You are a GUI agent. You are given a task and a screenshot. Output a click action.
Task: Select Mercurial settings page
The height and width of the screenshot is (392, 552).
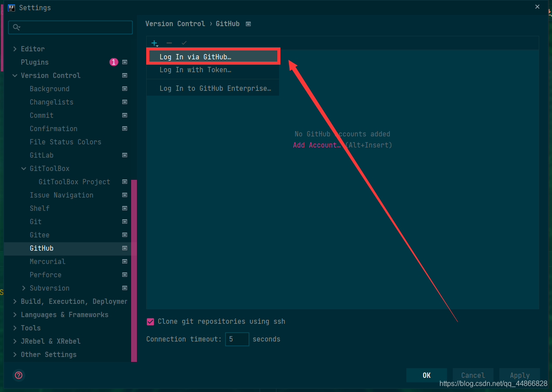47,262
